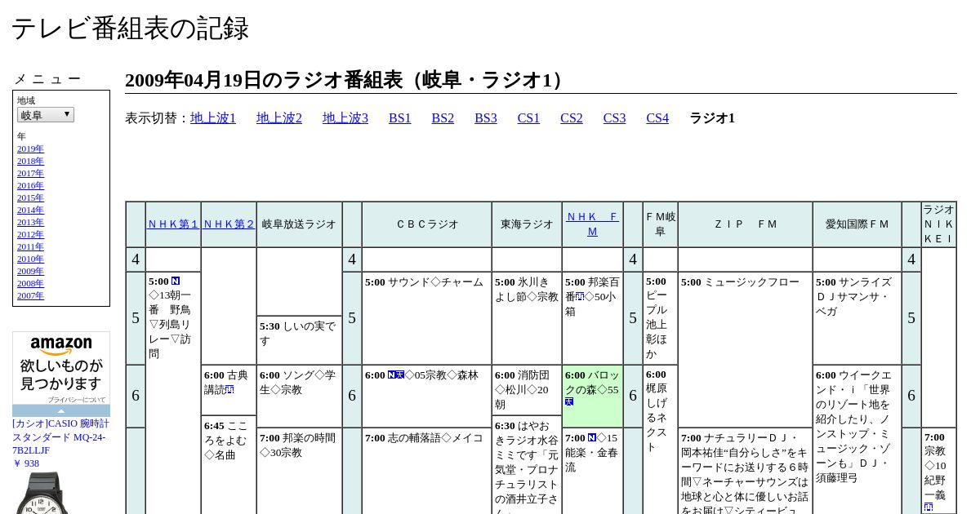Click the テレビ番組表の記録 site title
This screenshot has width=980, height=514.
(130, 29)
